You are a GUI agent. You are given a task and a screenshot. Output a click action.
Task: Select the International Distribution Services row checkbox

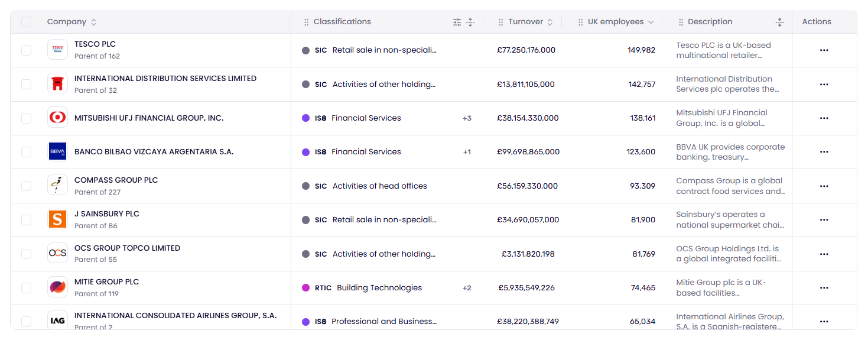pyautogui.click(x=26, y=84)
